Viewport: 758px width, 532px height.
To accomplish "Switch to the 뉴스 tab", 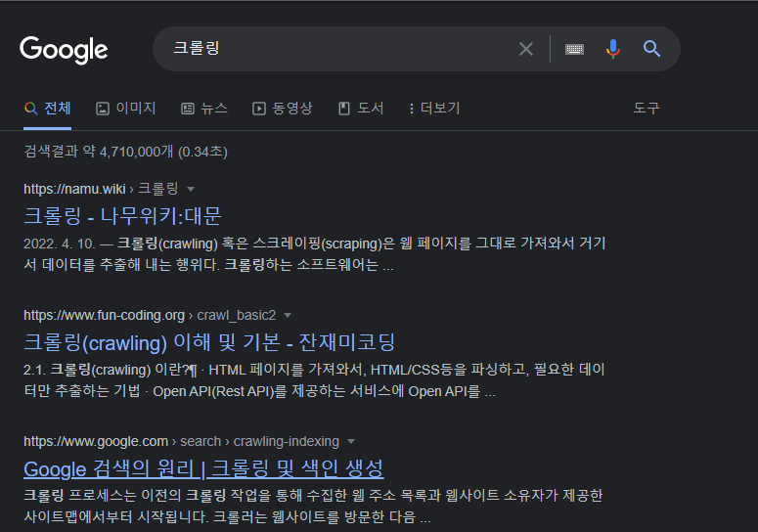I will [204, 109].
